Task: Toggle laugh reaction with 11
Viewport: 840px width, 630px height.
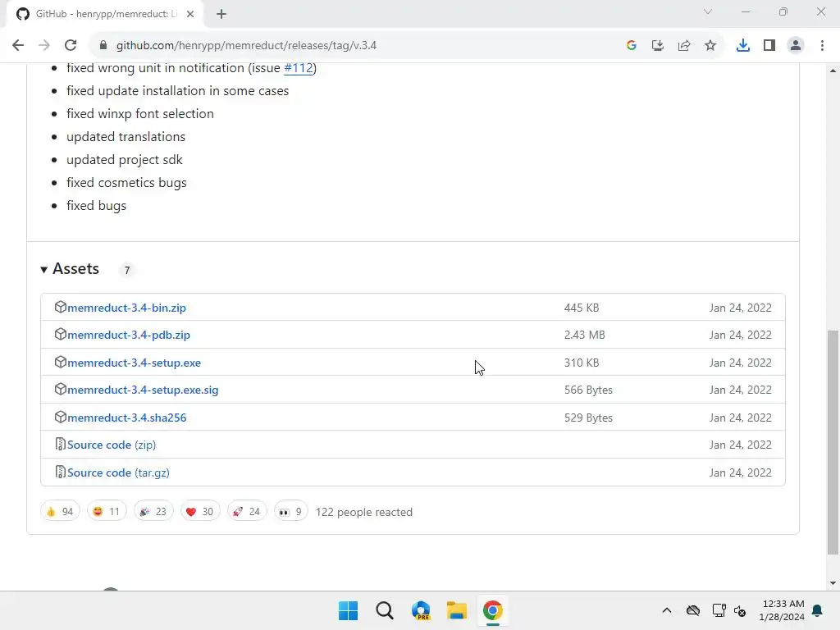Action: tap(107, 512)
